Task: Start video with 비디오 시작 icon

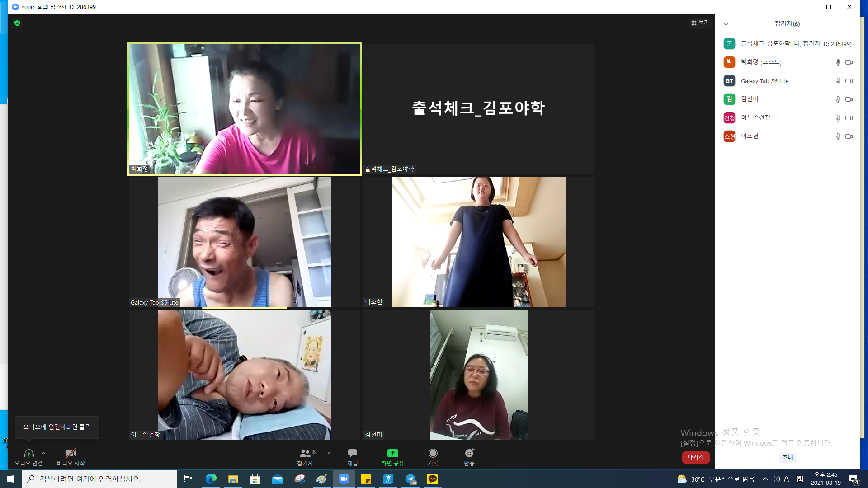Action: pos(71,453)
